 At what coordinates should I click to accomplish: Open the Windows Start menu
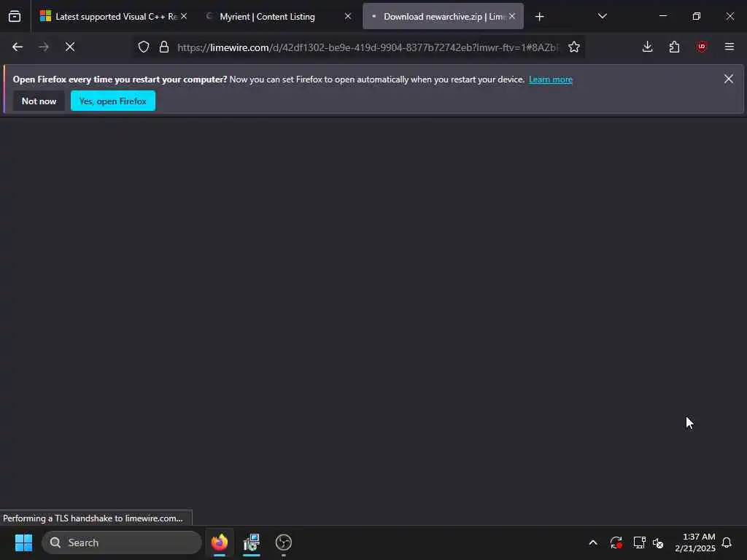[23, 542]
